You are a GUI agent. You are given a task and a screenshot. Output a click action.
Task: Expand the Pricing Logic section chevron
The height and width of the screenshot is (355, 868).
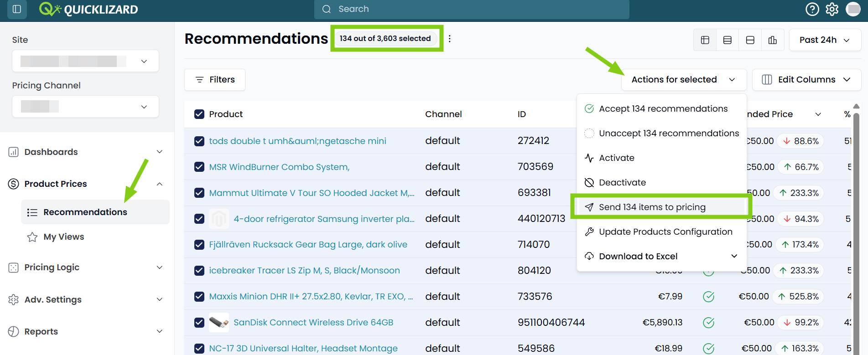tap(160, 268)
